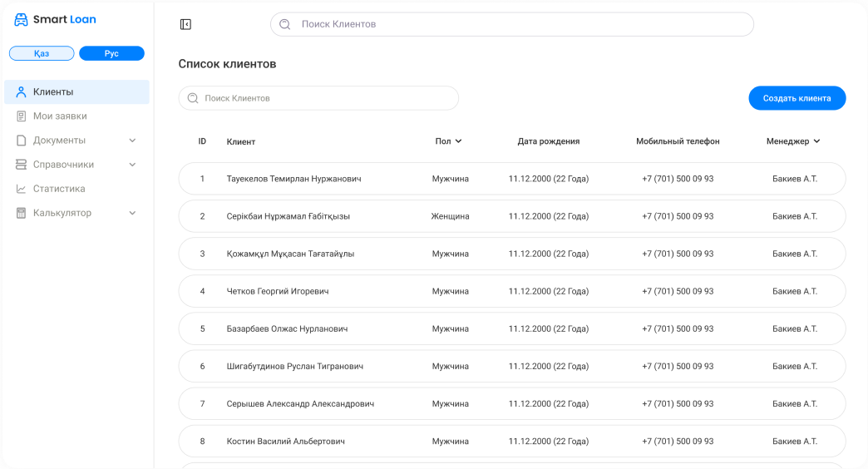
Task: Click the Smart Loan logo icon
Action: pos(21,19)
